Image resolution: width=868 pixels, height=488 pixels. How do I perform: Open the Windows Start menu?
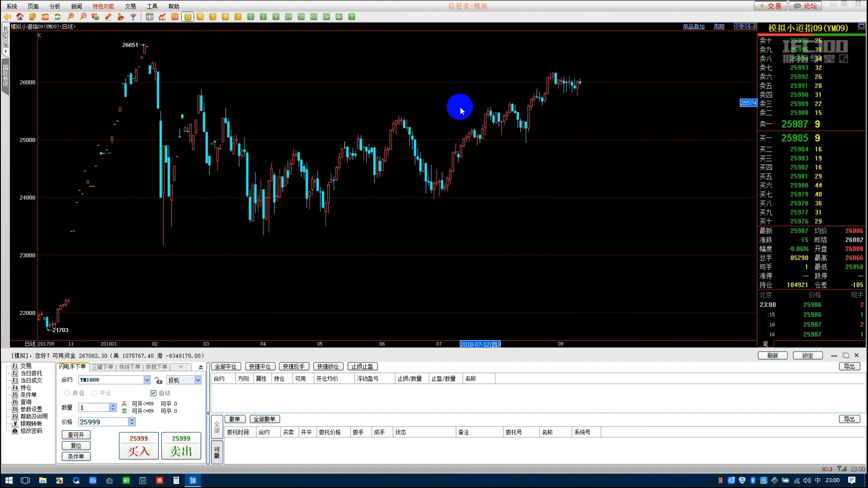(9, 480)
